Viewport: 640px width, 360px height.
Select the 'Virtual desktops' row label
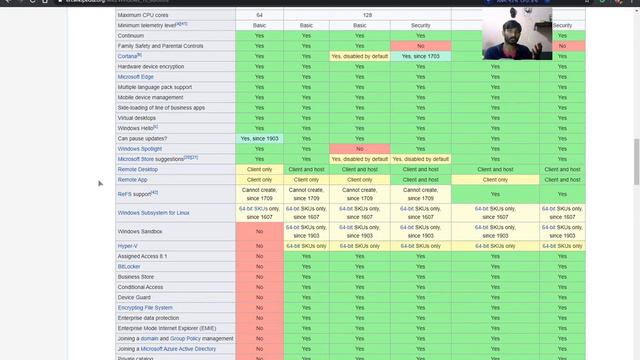pos(137,118)
